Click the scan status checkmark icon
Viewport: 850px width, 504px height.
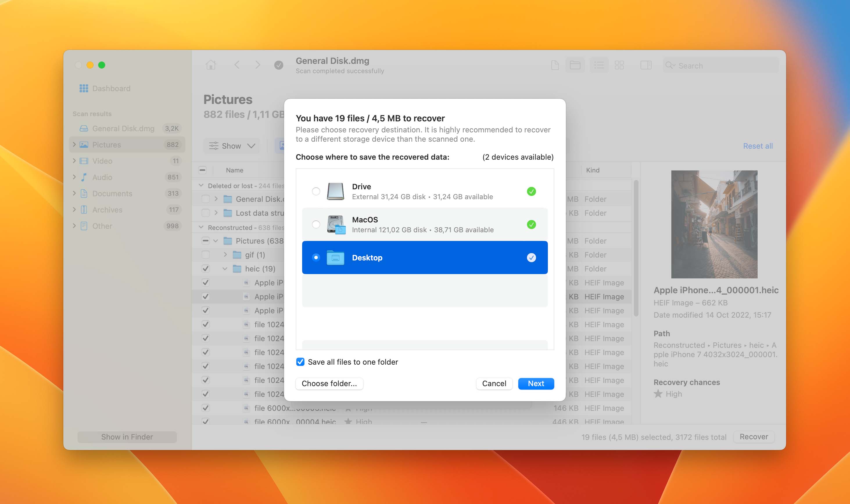(x=279, y=65)
